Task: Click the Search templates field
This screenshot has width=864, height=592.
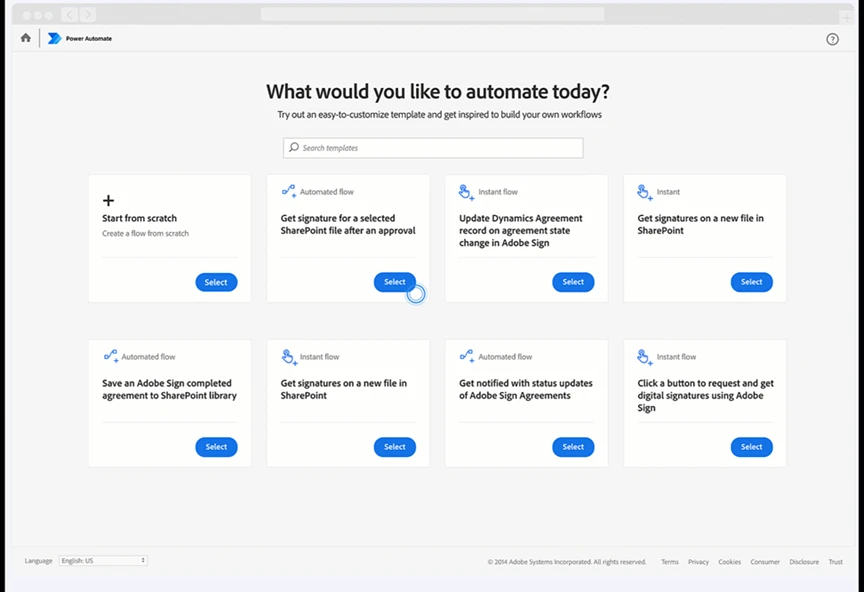Action: click(x=432, y=147)
